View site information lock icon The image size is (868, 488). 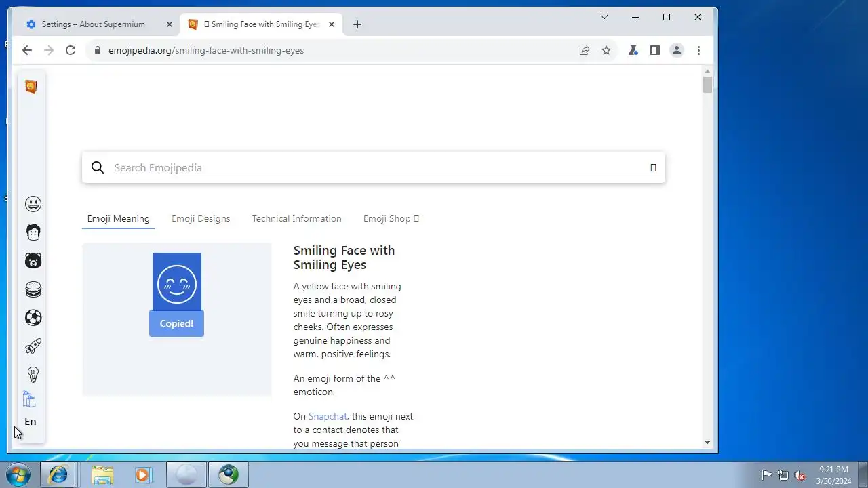[x=98, y=50]
